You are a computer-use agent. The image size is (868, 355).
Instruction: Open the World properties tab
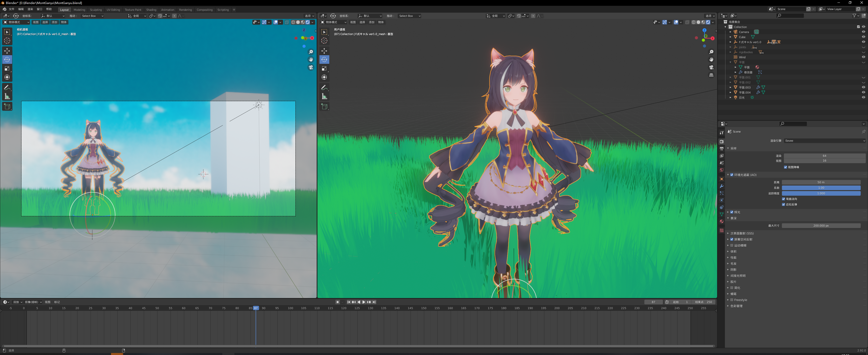pos(721,170)
